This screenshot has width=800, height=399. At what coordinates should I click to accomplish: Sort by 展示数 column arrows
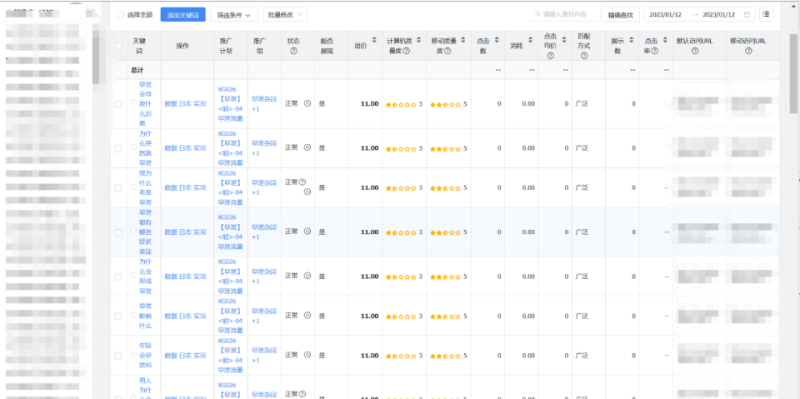(x=631, y=40)
